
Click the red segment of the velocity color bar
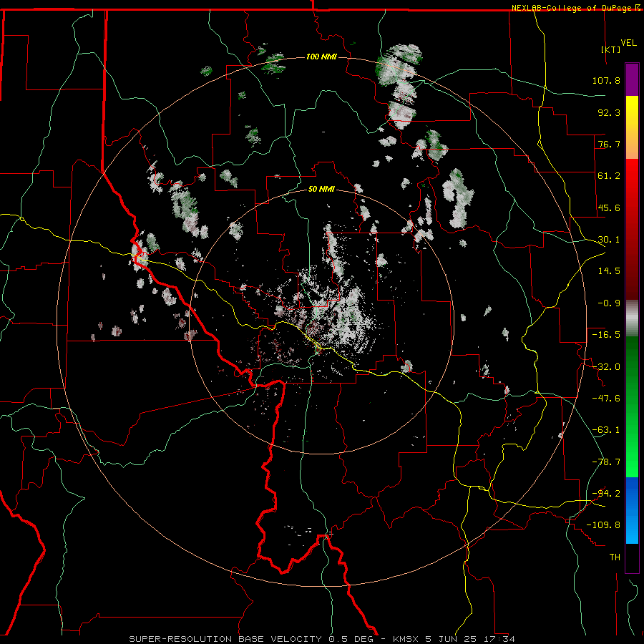pos(632,229)
